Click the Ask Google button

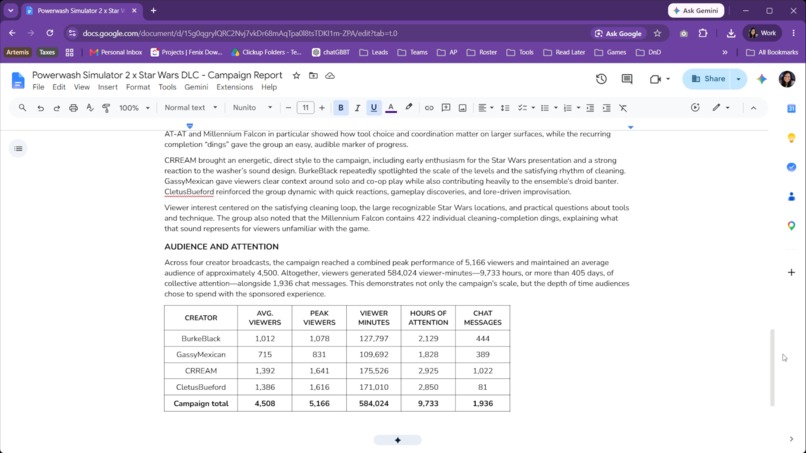tap(618, 33)
